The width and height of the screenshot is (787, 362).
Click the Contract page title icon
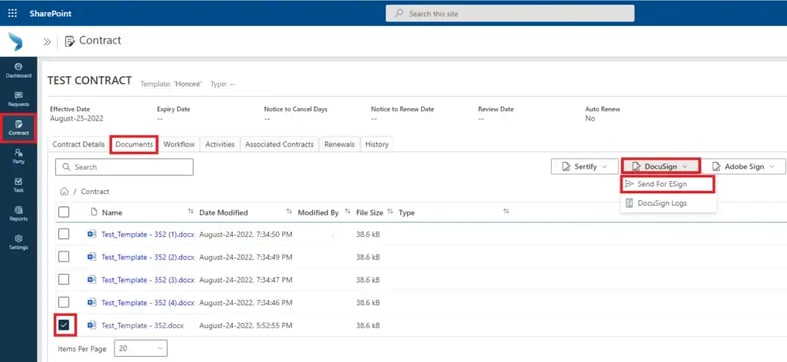click(x=70, y=41)
